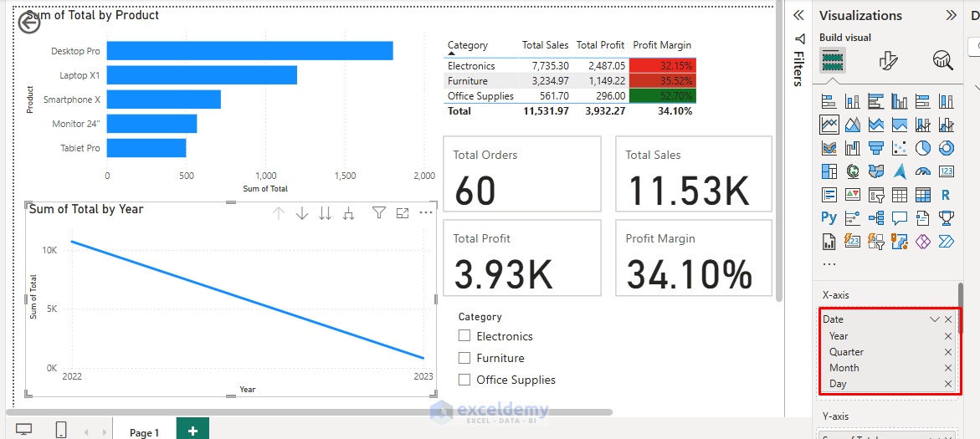Select the Table visual icon
Screen dimensions: 980x439
point(900,195)
